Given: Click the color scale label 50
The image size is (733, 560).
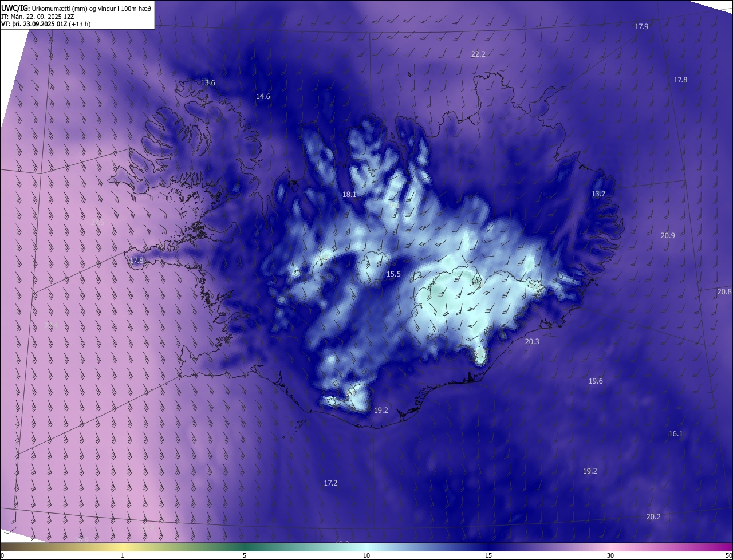Looking at the screenshot, I should click(728, 555).
